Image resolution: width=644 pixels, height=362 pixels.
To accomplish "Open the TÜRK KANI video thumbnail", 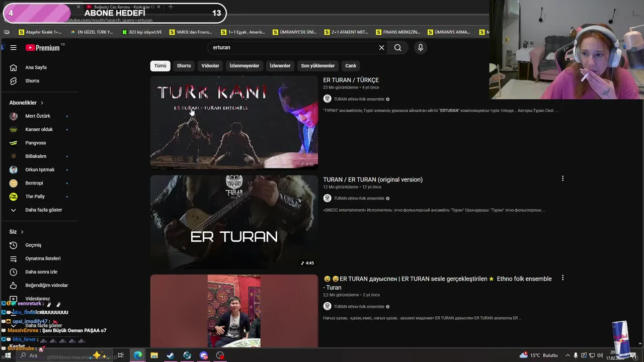I will click(x=234, y=123).
